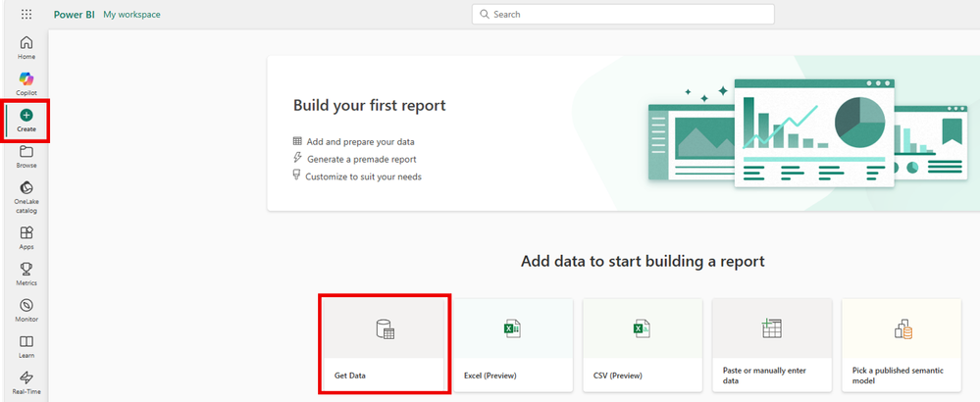Click the report illustration banner image

pos(806,133)
